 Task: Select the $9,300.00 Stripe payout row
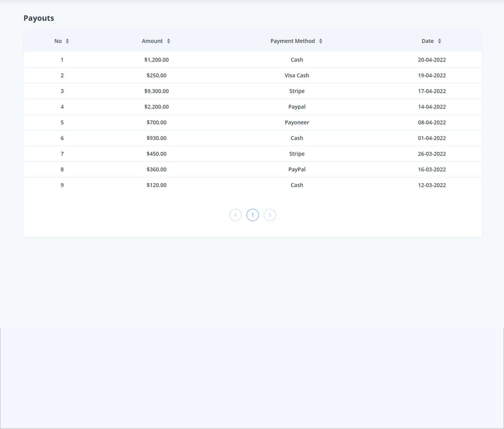253,91
